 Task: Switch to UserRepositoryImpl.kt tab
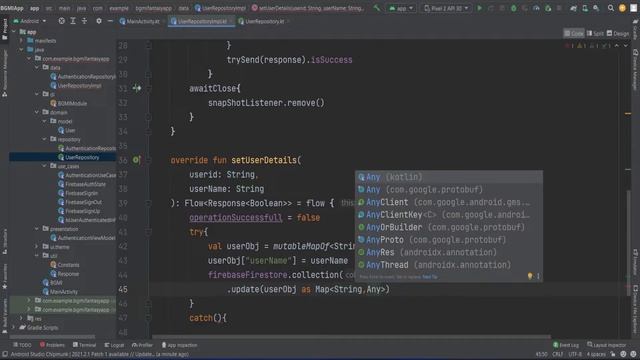click(202, 21)
